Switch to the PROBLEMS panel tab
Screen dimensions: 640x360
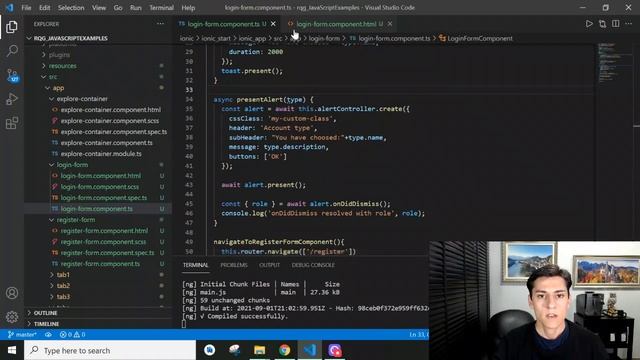point(234,265)
